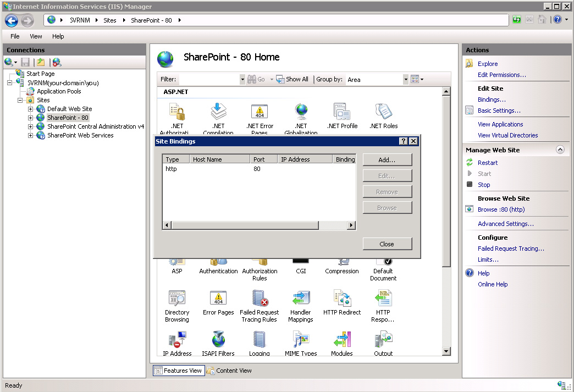Click the Host Name column header
574x392 pixels.
click(x=219, y=159)
